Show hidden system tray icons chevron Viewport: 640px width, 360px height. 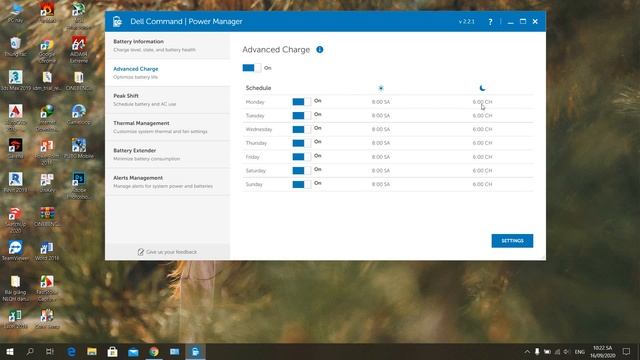pyautogui.click(x=527, y=351)
